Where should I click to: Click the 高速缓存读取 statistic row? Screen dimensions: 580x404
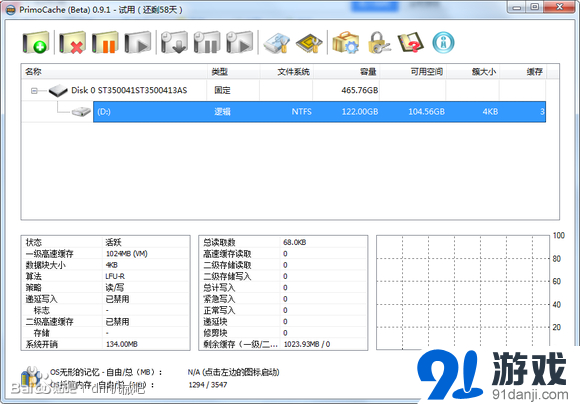coord(283,253)
